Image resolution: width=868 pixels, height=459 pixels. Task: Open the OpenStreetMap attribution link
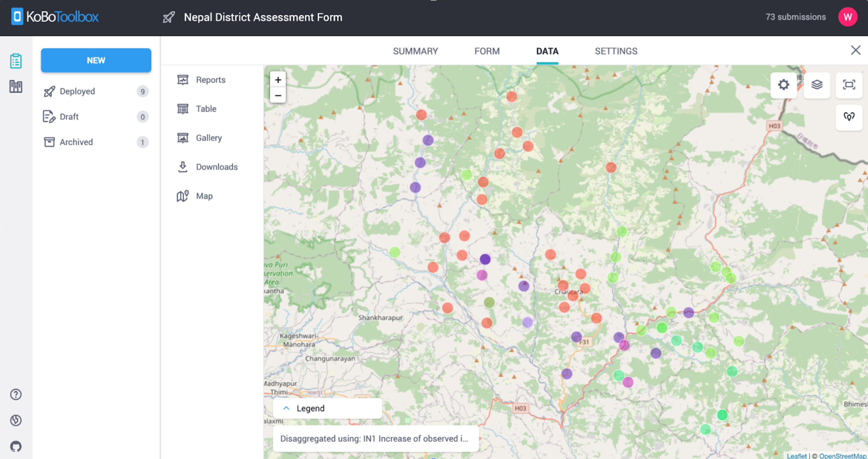click(843, 456)
